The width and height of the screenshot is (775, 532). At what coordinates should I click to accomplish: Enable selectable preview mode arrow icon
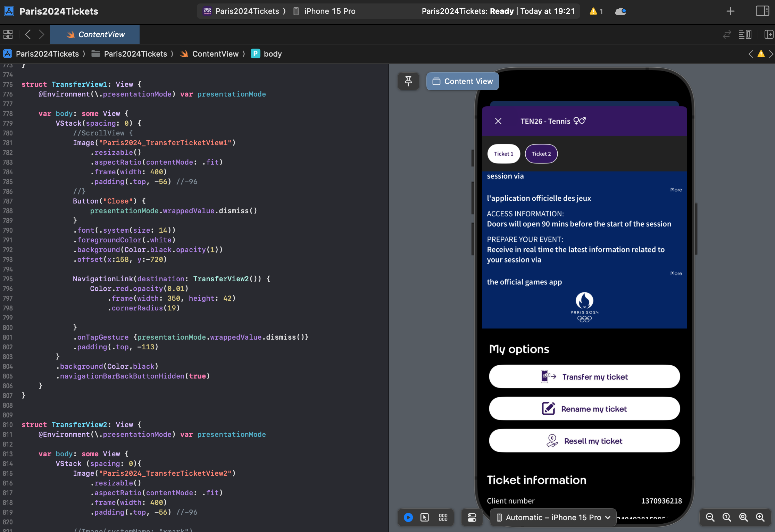[425, 517]
